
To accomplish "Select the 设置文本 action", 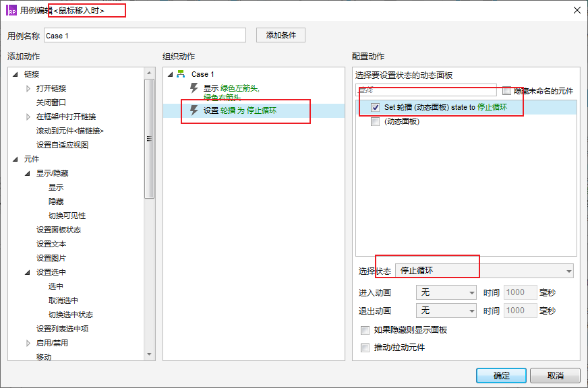I will point(51,245).
